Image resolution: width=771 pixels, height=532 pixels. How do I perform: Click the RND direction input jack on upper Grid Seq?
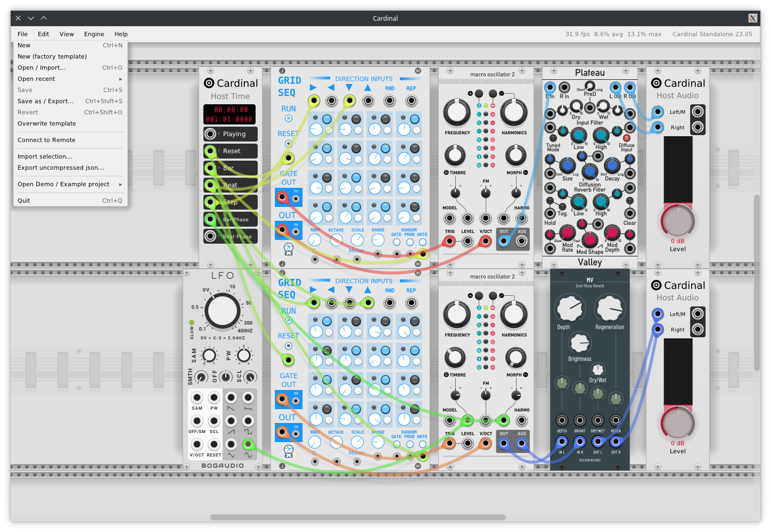[390, 101]
